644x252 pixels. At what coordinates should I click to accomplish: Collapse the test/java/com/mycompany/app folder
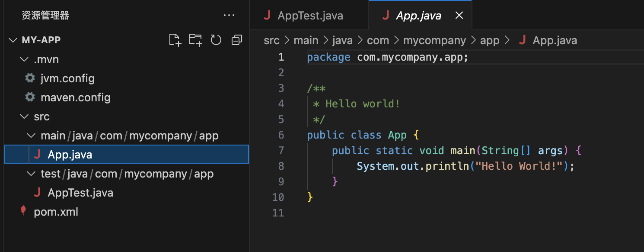pyautogui.click(x=31, y=174)
